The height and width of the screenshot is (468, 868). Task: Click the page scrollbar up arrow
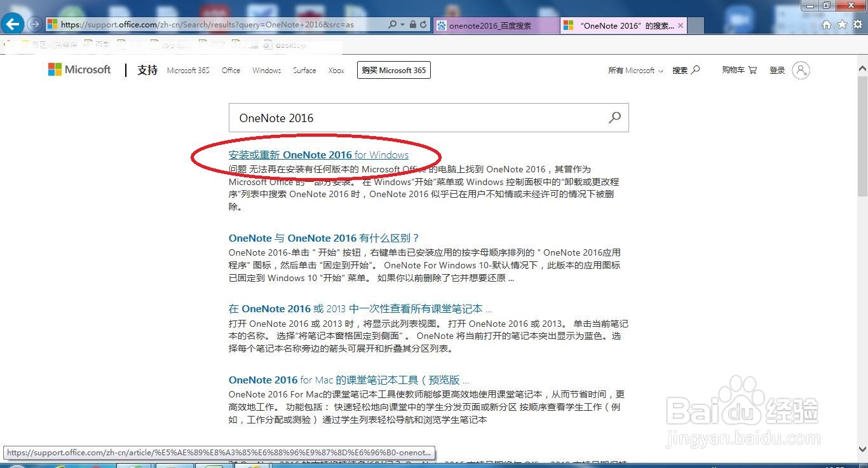click(862, 69)
